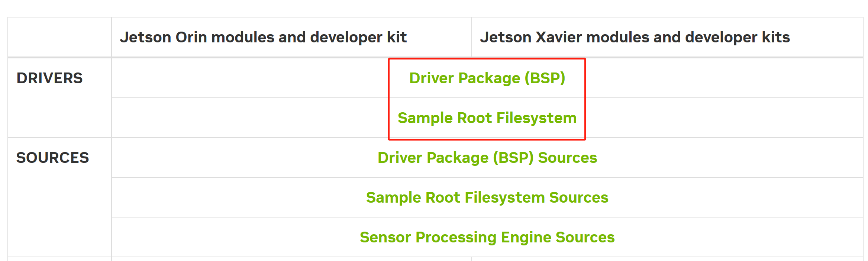Image resolution: width=868 pixels, height=261 pixels.
Task: Download the Sample Root Filesystem
Action: (487, 118)
